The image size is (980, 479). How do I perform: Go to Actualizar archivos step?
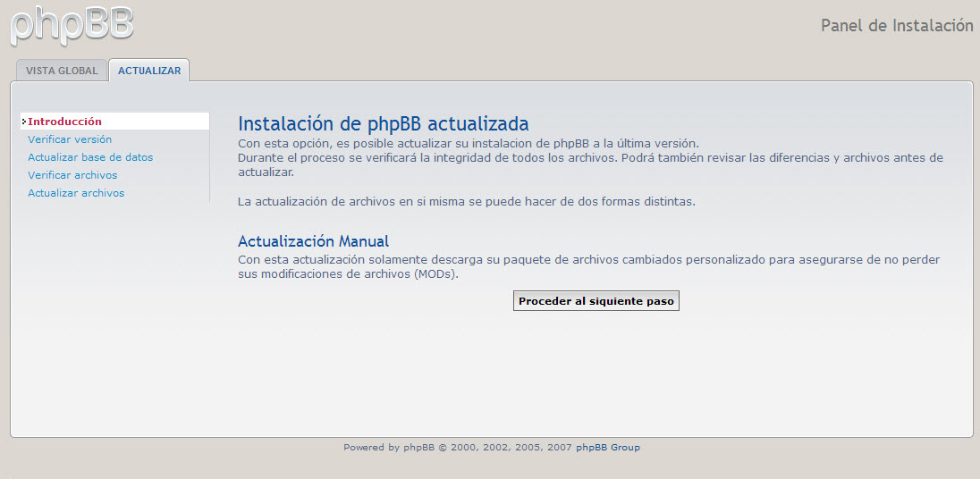(76, 193)
